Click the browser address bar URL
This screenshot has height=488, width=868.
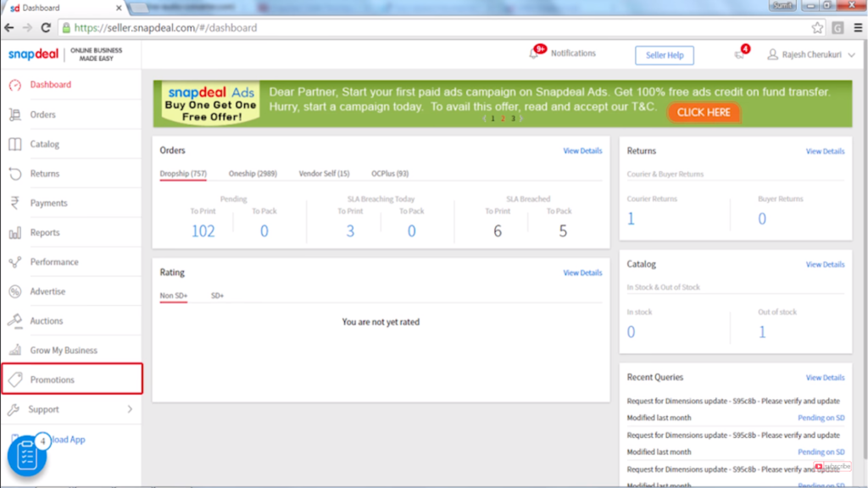click(x=165, y=28)
